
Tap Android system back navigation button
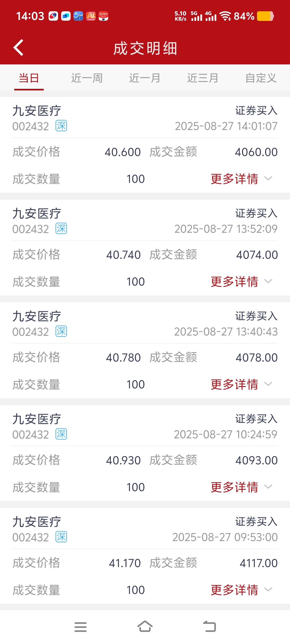pyautogui.click(x=209, y=627)
